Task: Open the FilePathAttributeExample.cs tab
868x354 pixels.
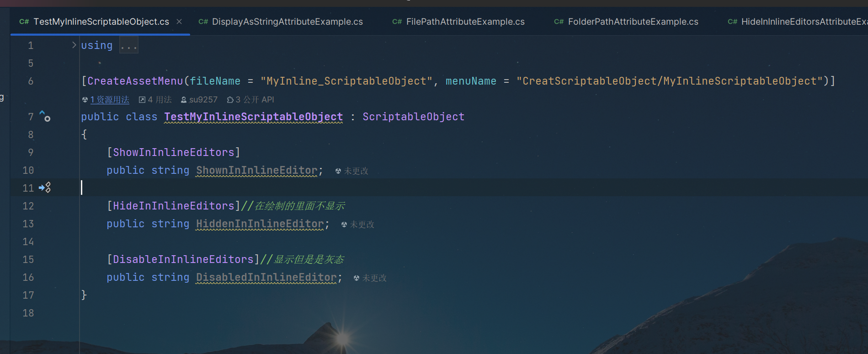Action: (x=465, y=21)
